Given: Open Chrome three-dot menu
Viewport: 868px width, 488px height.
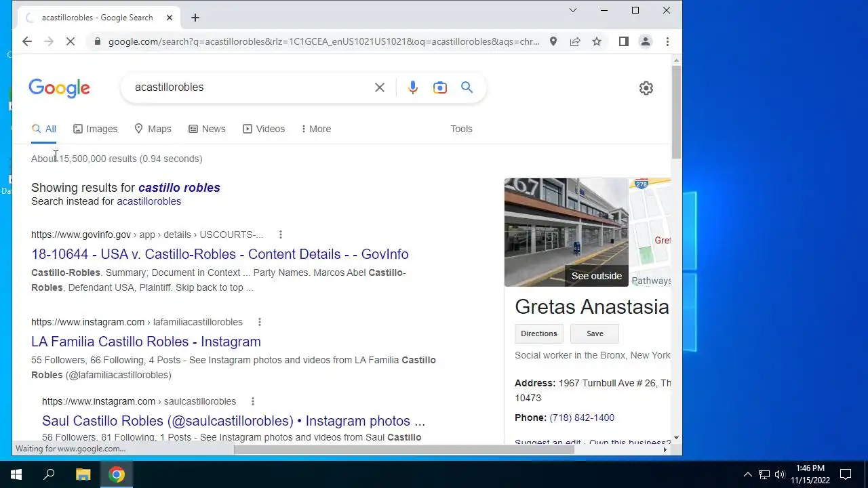Looking at the screenshot, I should pos(667,41).
